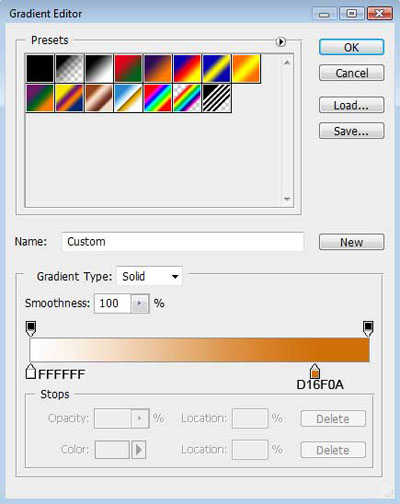Click the OK button
Viewport: 400px width, 504px height.
tap(352, 47)
